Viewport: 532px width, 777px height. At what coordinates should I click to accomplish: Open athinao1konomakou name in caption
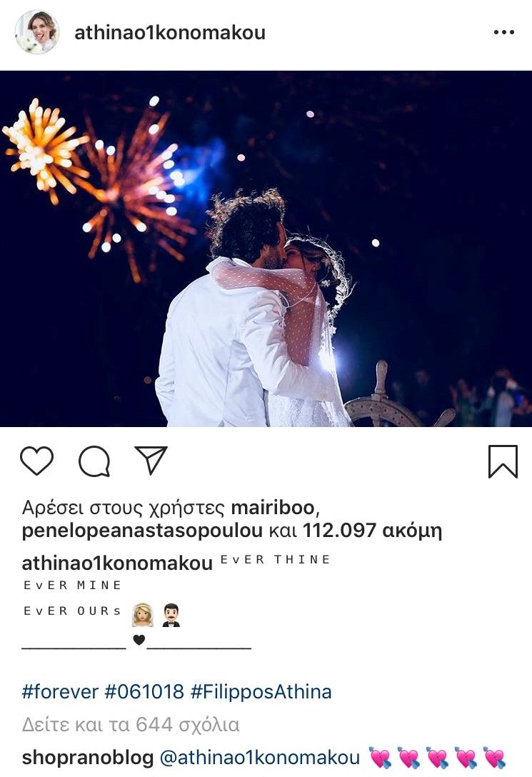point(117,563)
